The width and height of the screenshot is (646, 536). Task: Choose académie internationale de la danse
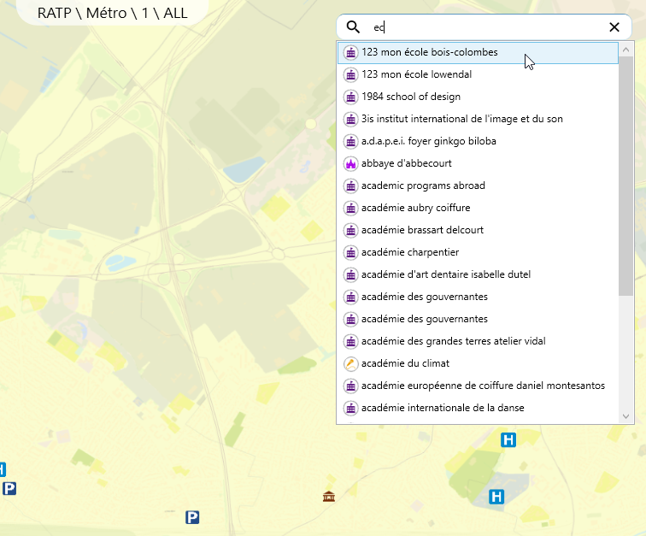pyautogui.click(x=442, y=408)
